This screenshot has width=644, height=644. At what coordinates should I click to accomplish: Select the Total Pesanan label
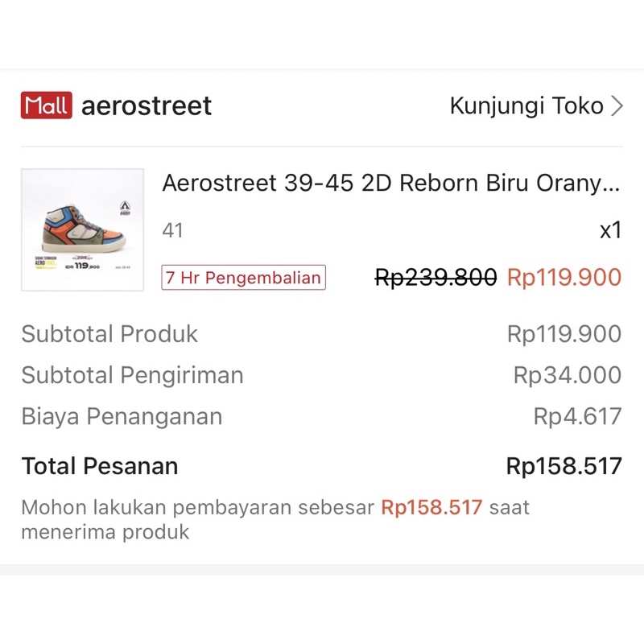pos(100,465)
